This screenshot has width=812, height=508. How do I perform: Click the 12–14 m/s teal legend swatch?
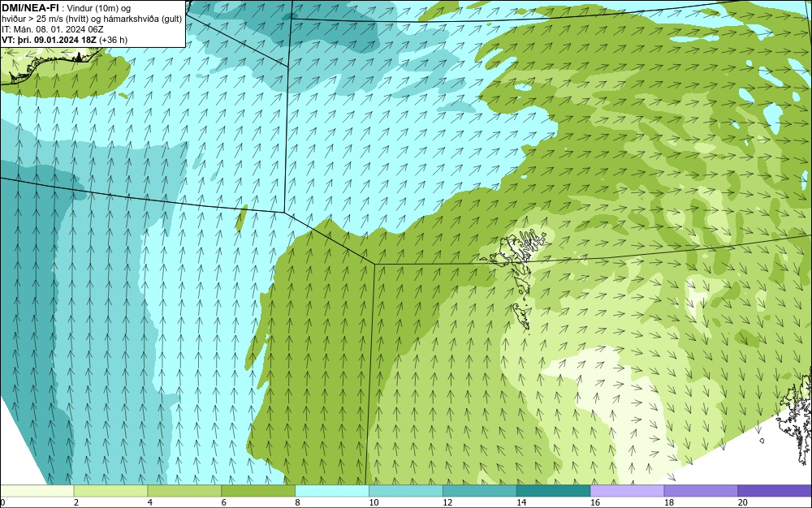pyautogui.click(x=480, y=490)
